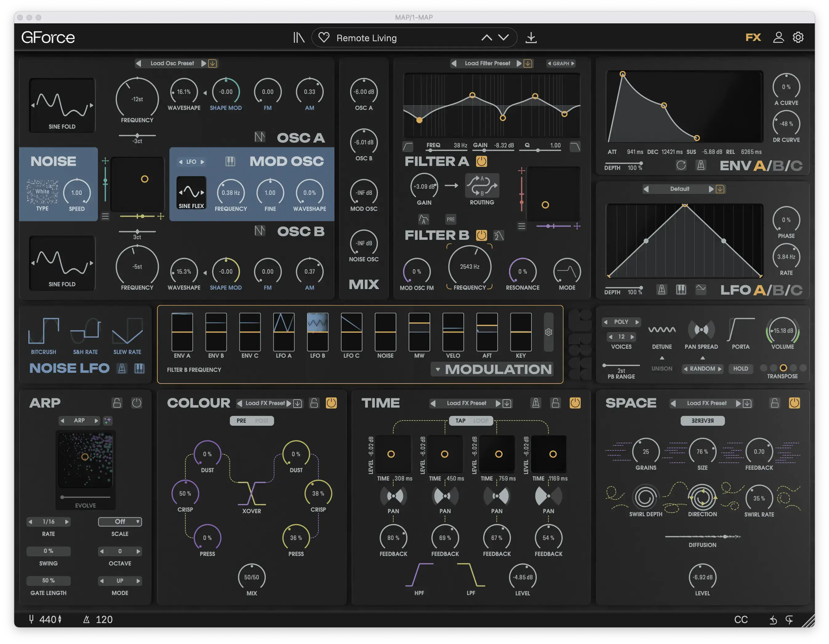Toggle the SPACE effect power button
Viewport: 829px width, 644px height.
pos(795,403)
